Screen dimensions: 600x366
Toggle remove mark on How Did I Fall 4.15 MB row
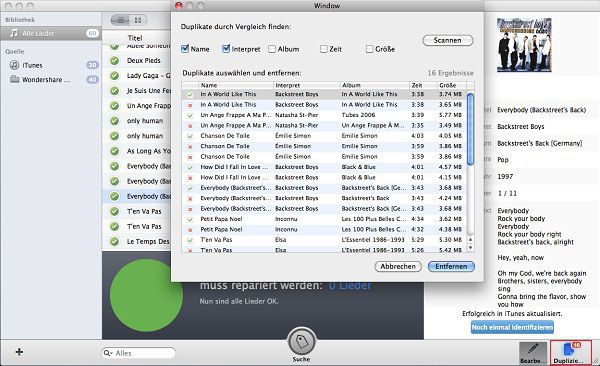click(190, 178)
